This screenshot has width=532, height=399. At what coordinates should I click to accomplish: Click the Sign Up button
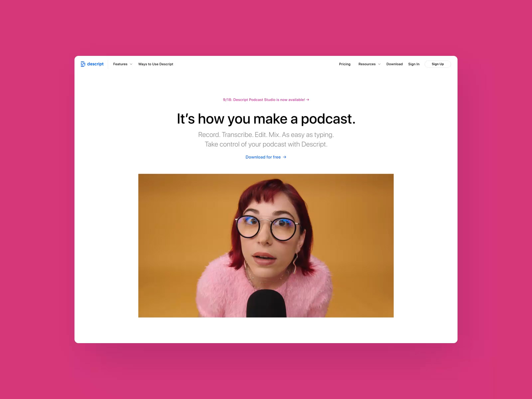[x=438, y=64]
